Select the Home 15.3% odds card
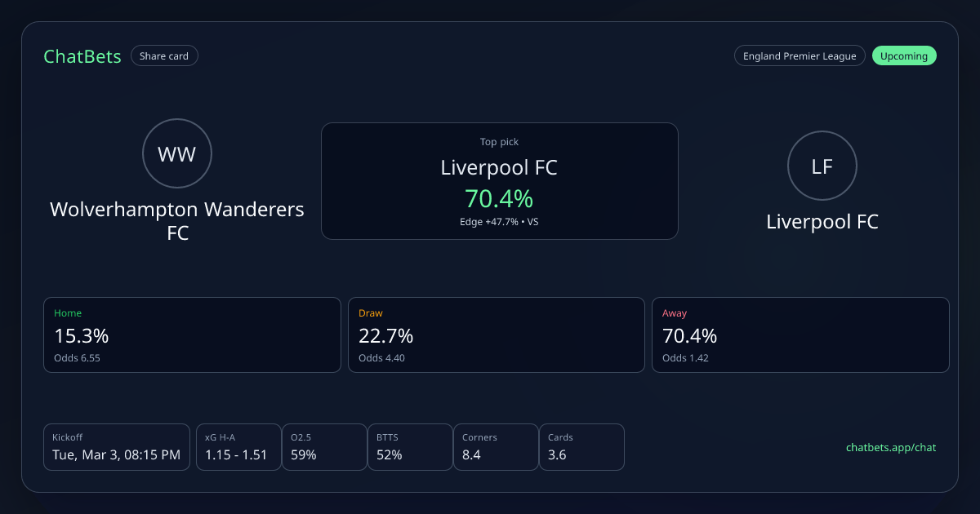This screenshot has height=514, width=980. tap(192, 335)
